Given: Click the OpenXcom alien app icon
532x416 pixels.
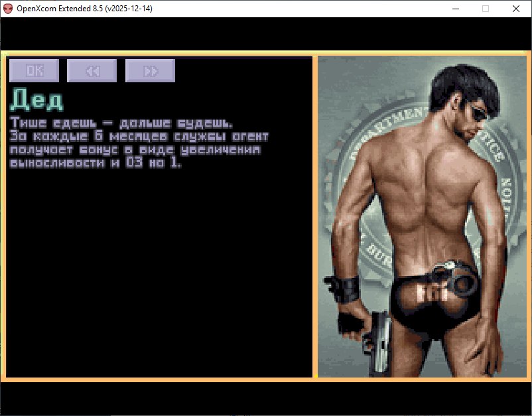Looking at the screenshot, I should point(8,9).
